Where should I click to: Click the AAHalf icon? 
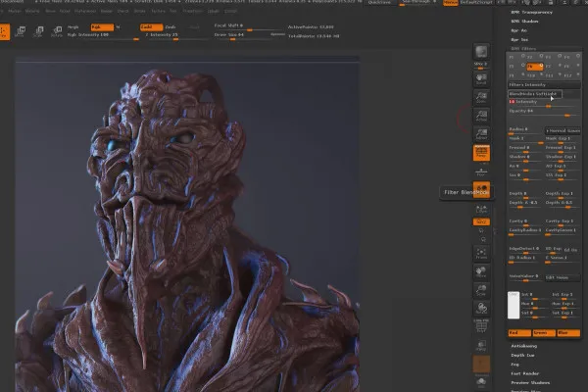[x=481, y=134]
